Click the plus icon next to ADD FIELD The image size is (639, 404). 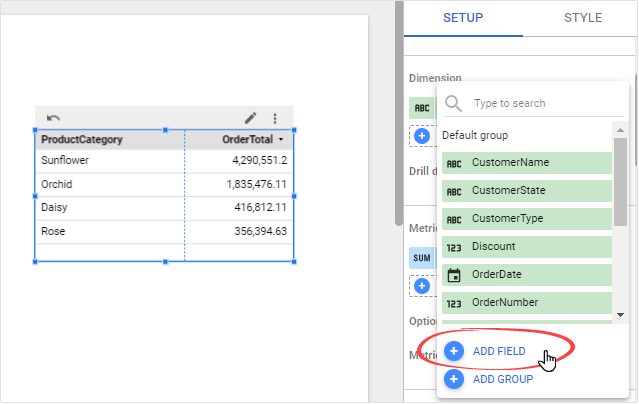[x=454, y=351]
